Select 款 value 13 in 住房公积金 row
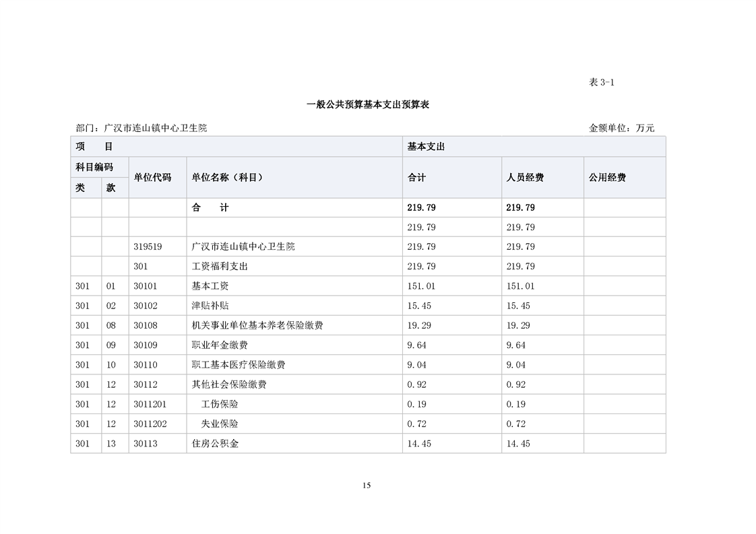Screen dimensions: 756x534 (x=111, y=444)
